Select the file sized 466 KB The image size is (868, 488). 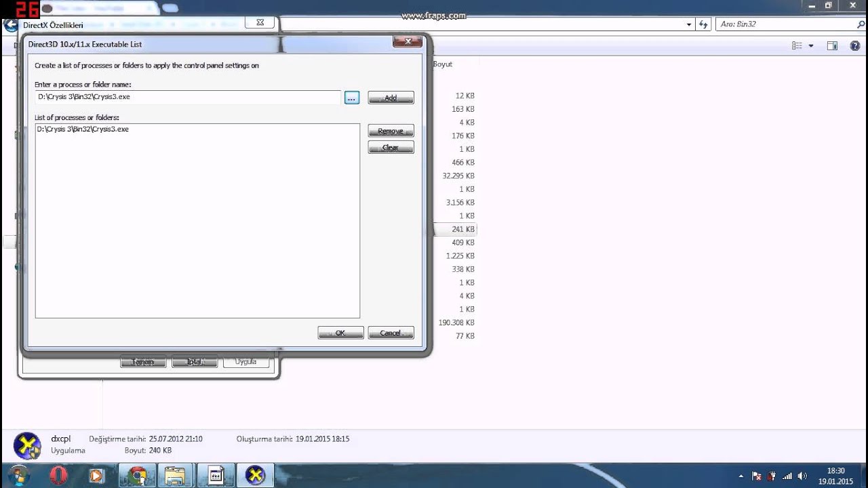[463, 163]
